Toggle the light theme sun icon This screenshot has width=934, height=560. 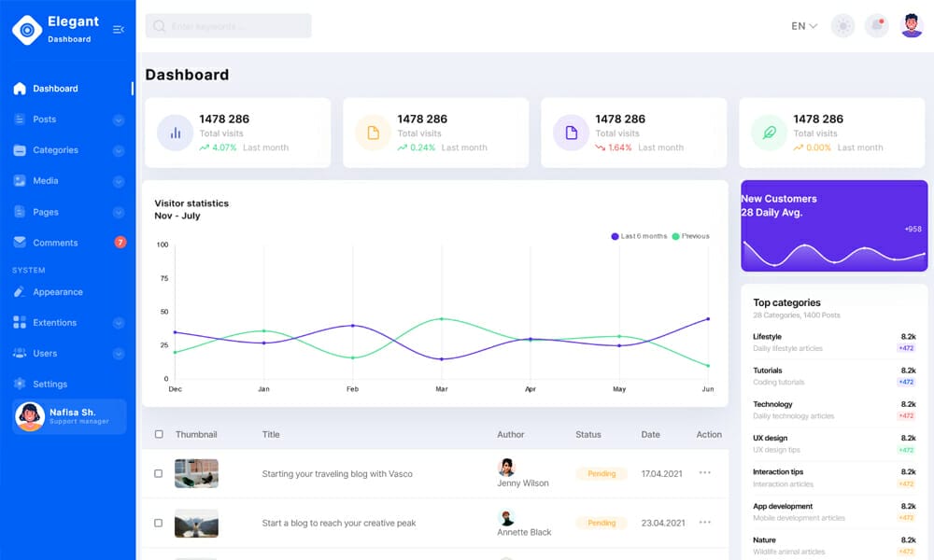[842, 25]
